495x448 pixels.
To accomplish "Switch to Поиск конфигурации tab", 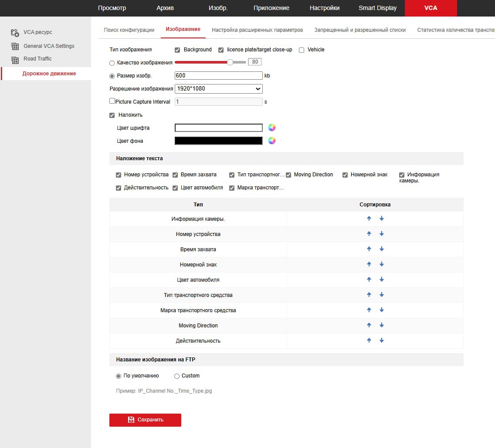I will tap(129, 30).
